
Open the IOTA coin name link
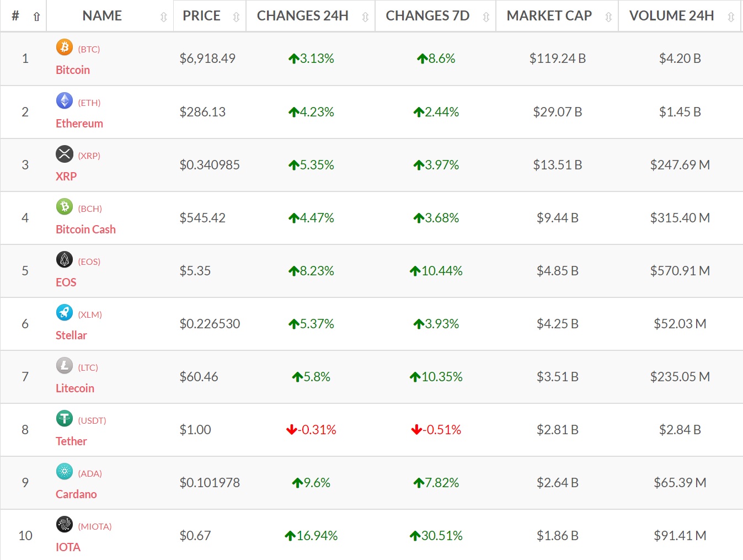68,547
